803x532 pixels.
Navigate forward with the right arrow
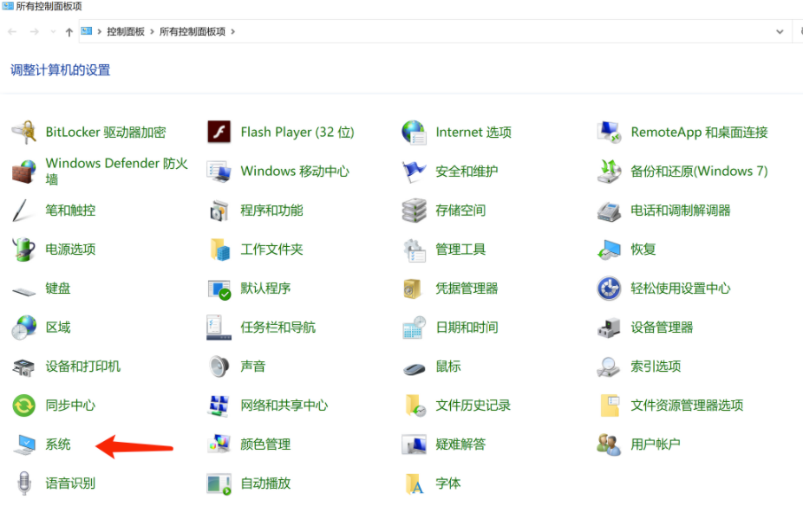(35, 32)
